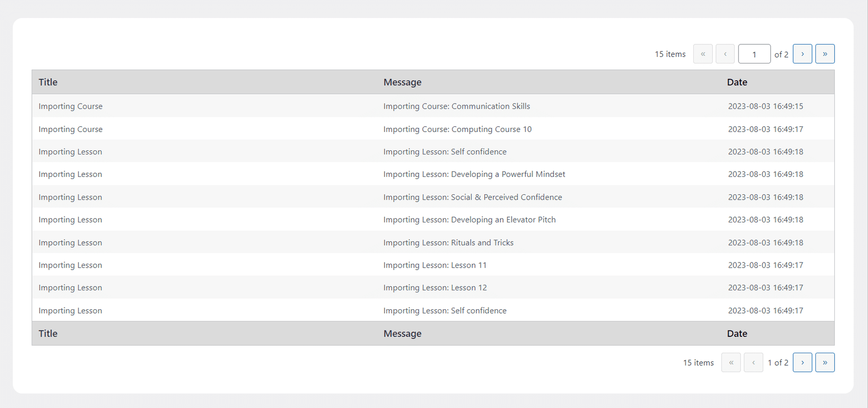The width and height of the screenshot is (868, 408).
Task: Select the Lesson 12 import row
Action: (433, 288)
